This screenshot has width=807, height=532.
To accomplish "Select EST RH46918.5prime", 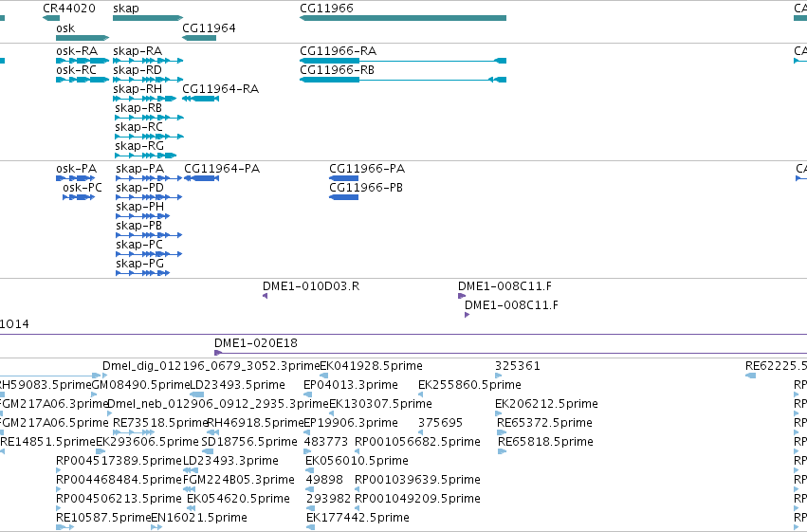I will 255,423.
